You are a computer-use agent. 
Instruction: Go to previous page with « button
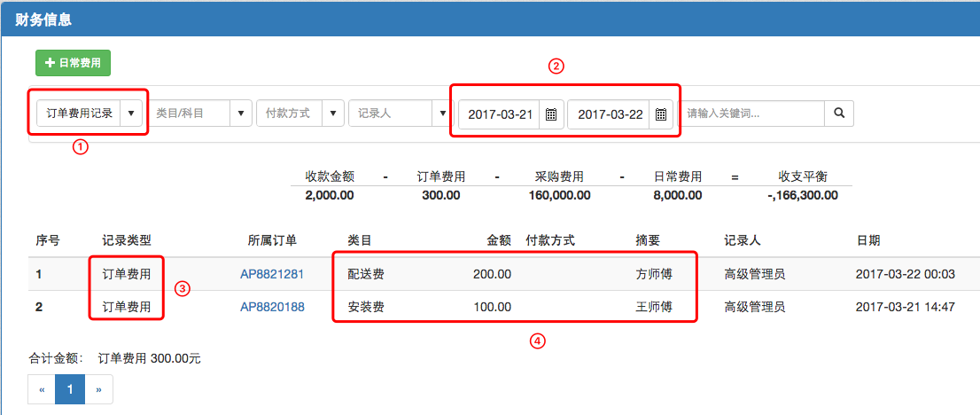click(x=42, y=389)
